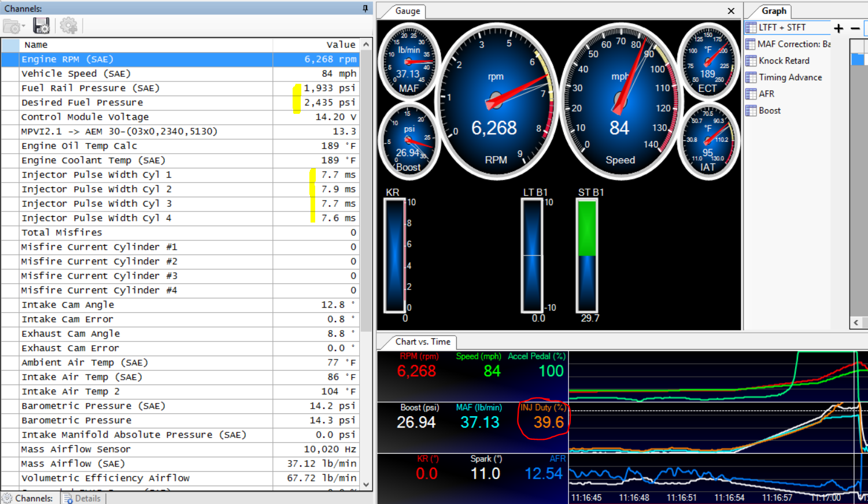The width and height of the screenshot is (868, 504).
Task: Click the LTFT + STFT table icon
Action: pos(751,27)
